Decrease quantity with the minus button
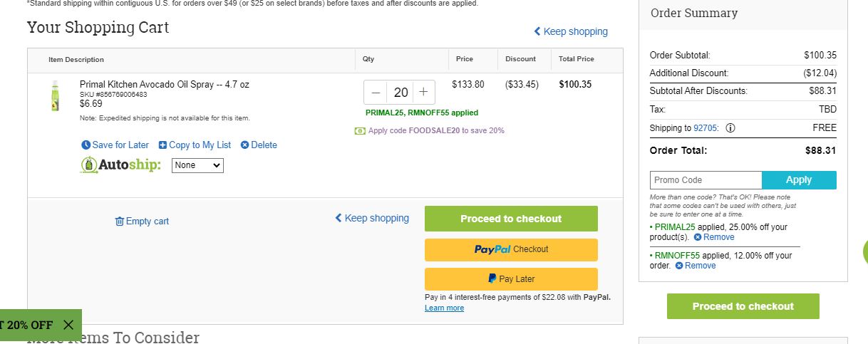The width and height of the screenshot is (868, 344). pyautogui.click(x=376, y=92)
